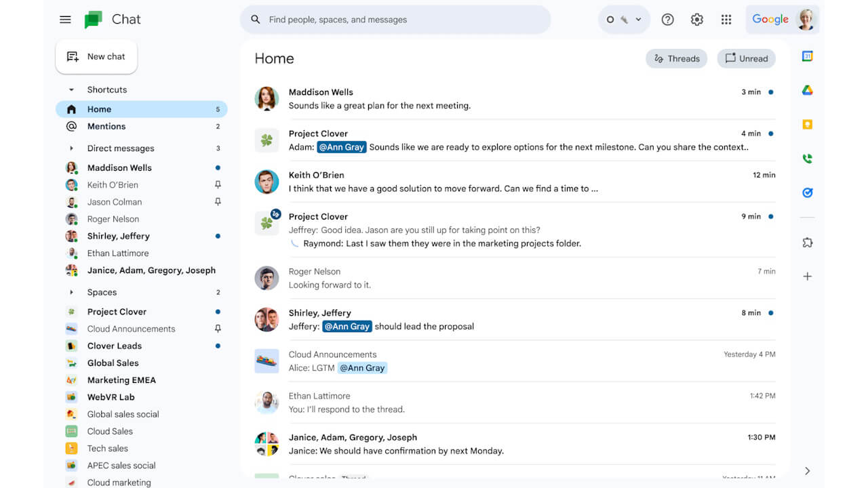Open the availability status dropdown
Image resolution: width=868 pixels, height=488 pixels.
[x=637, y=20]
